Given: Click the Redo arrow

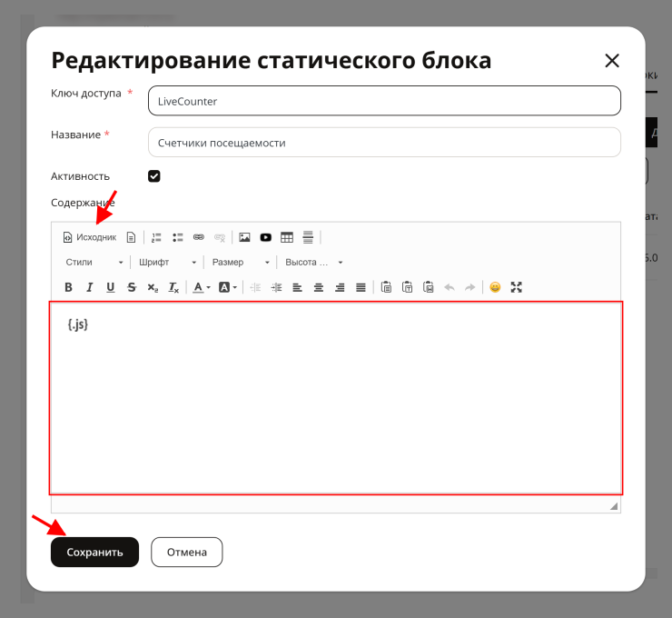Looking at the screenshot, I should point(470,287).
